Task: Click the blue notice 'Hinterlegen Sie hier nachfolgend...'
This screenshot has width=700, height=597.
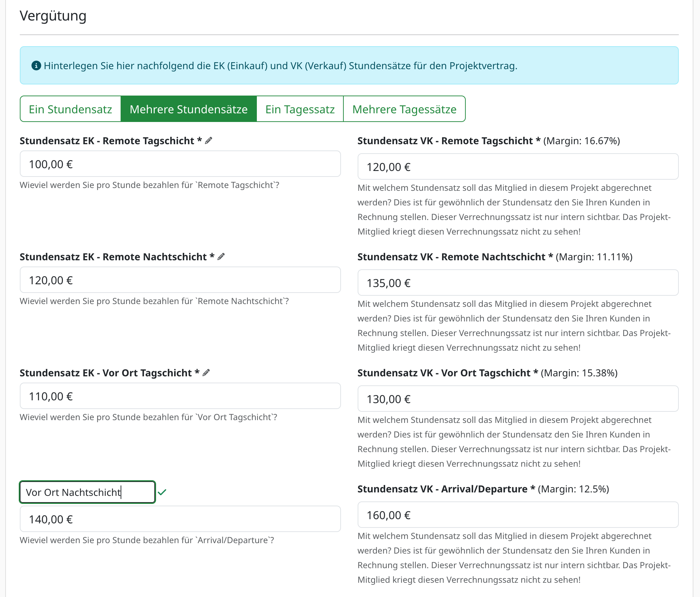Action: (349, 65)
